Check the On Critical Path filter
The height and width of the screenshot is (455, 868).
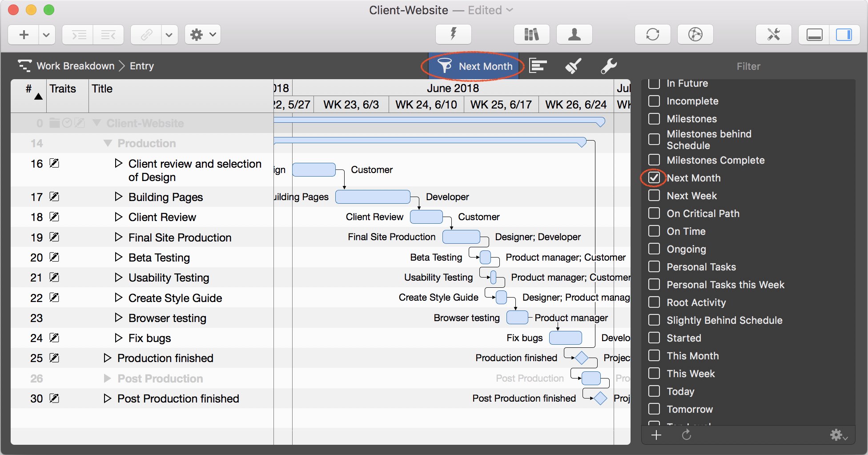[654, 213]
